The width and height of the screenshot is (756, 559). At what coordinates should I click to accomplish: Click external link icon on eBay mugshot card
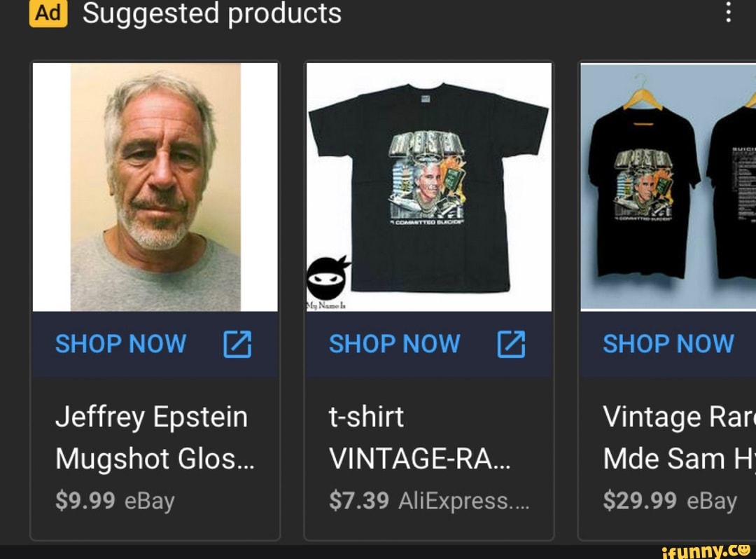[x=237, y=344]
